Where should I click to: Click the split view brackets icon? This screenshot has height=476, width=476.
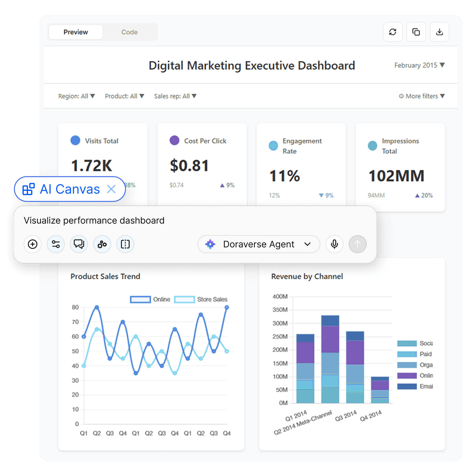pos(125,244)
